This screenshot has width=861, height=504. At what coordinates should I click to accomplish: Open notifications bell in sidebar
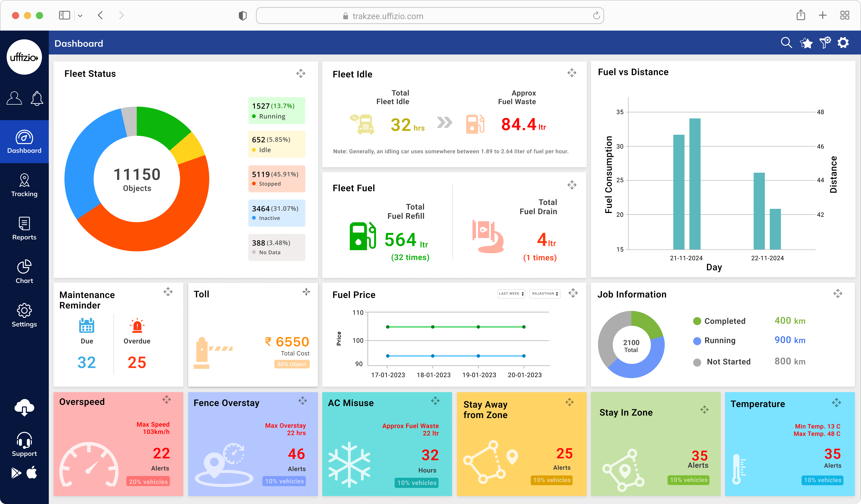(x=37, y=99)
